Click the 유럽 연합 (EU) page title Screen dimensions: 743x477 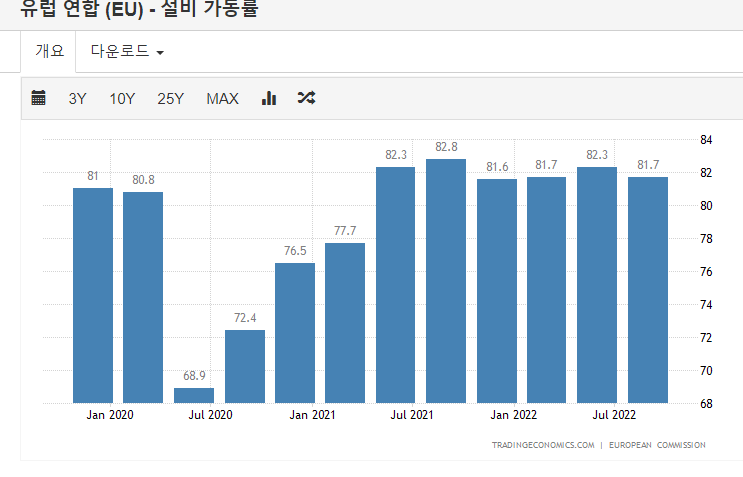(x=139, y=9)
